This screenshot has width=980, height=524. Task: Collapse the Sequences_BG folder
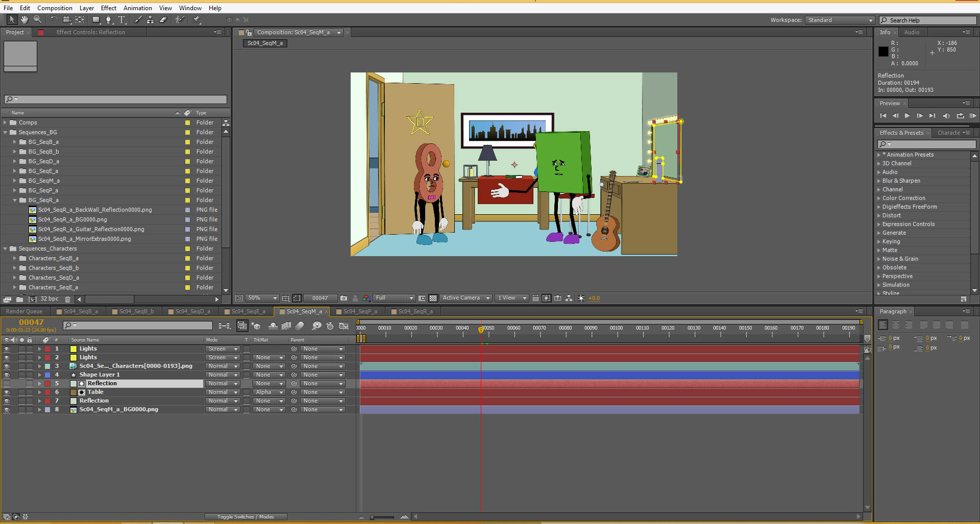pyautogui.click(x=5, y=132)
